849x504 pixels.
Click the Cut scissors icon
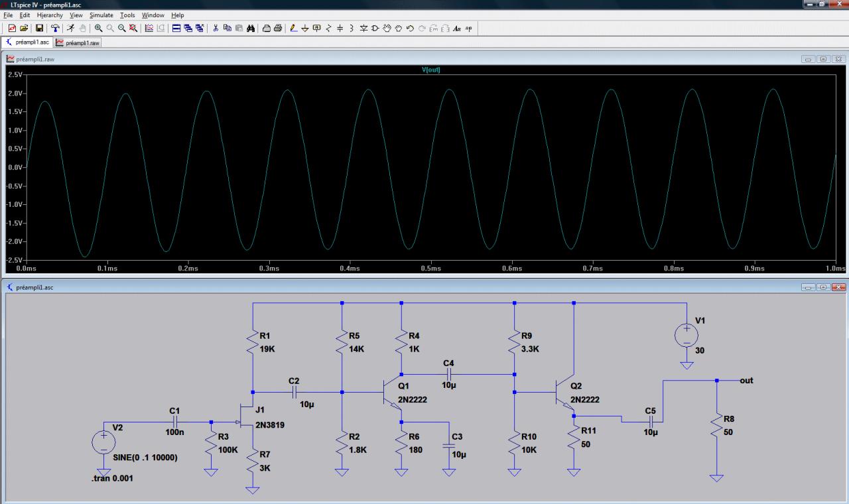pyautogui.click(x=216, y=28)
